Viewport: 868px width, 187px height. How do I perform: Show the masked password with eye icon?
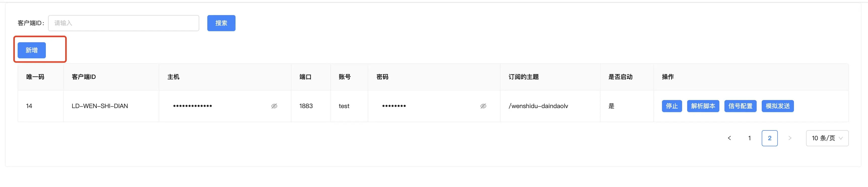[483, 106]
